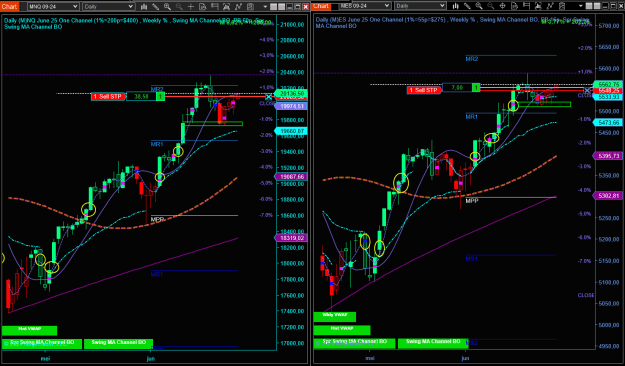Expand toolbar overflow arrow in MES chart

tap(581, 6)
